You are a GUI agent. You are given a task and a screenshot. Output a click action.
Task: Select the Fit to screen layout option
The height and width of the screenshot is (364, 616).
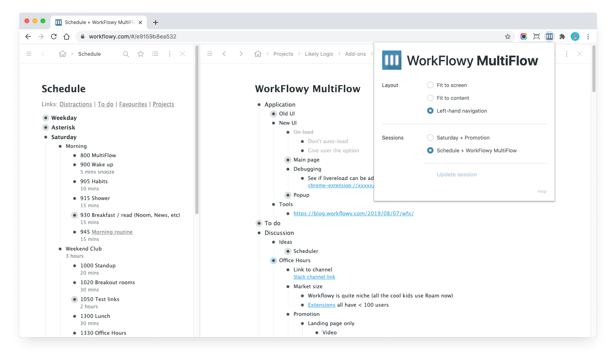(430, 85)
